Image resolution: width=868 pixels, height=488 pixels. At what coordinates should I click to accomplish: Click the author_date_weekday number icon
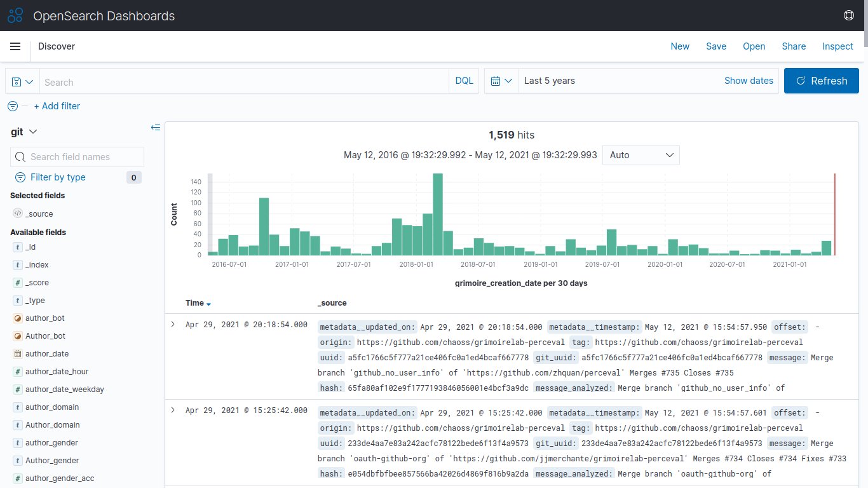coord(18,390)
